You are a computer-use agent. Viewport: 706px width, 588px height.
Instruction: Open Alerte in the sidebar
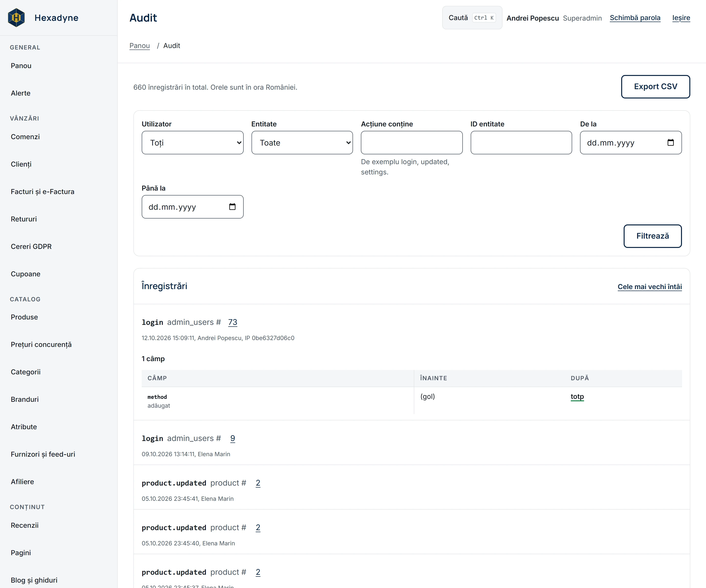coord(21,93)
